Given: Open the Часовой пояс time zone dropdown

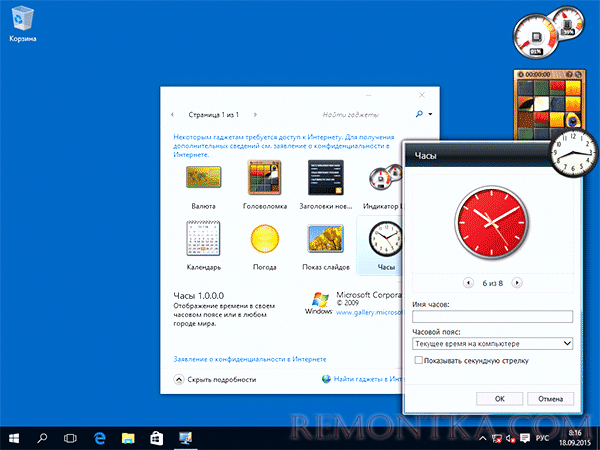Looking at the screenshot, I should click(491, 343).
